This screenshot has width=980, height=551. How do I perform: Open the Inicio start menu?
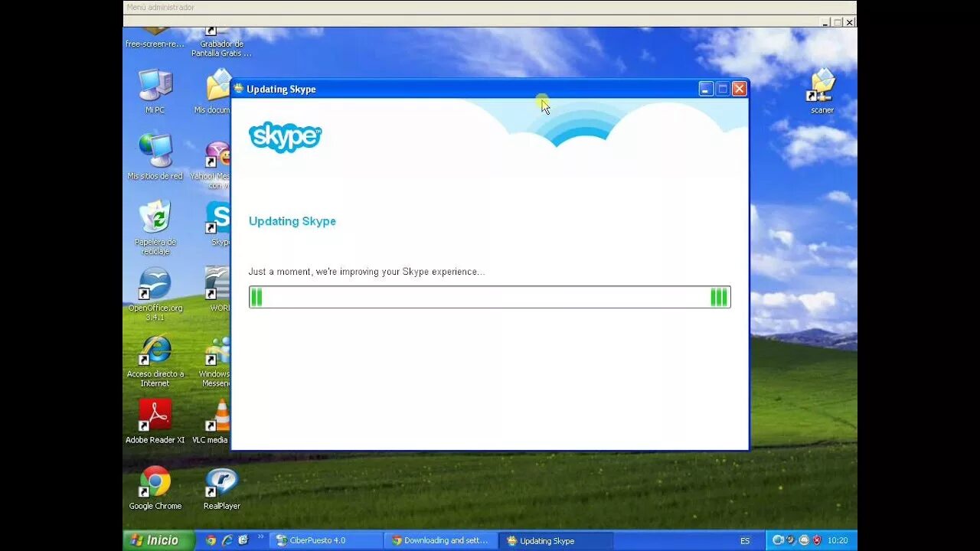point(158,540)
